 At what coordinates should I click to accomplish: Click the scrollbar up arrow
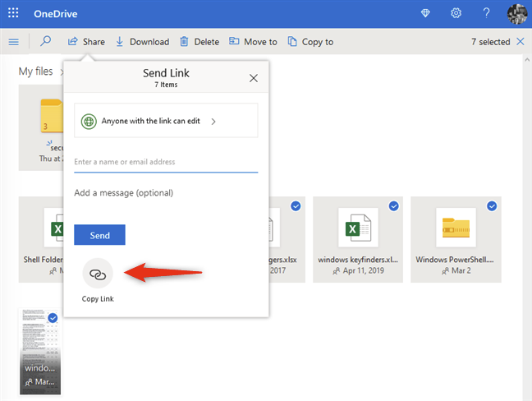point(526,60)
